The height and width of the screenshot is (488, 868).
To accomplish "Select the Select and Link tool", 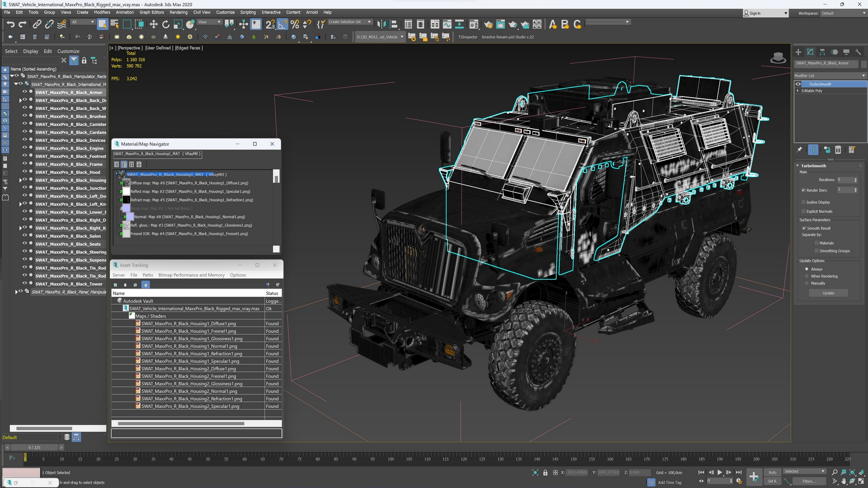I will [x=37, y=24].
